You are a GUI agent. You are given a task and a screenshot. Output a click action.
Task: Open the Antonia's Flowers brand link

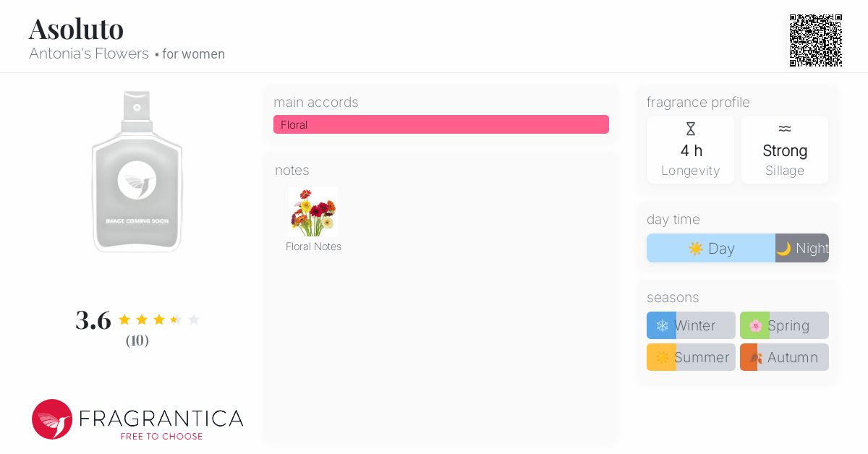coord(89,54)
